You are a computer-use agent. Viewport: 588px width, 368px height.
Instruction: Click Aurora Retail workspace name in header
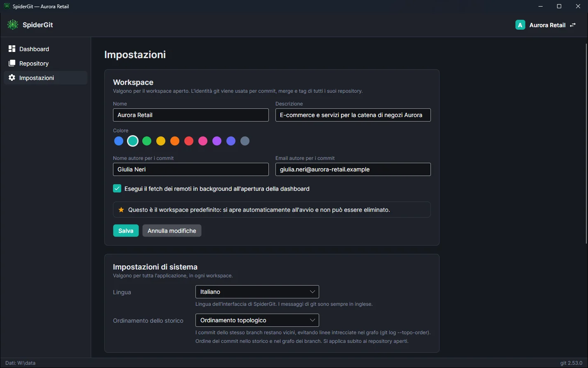(547, 25)
